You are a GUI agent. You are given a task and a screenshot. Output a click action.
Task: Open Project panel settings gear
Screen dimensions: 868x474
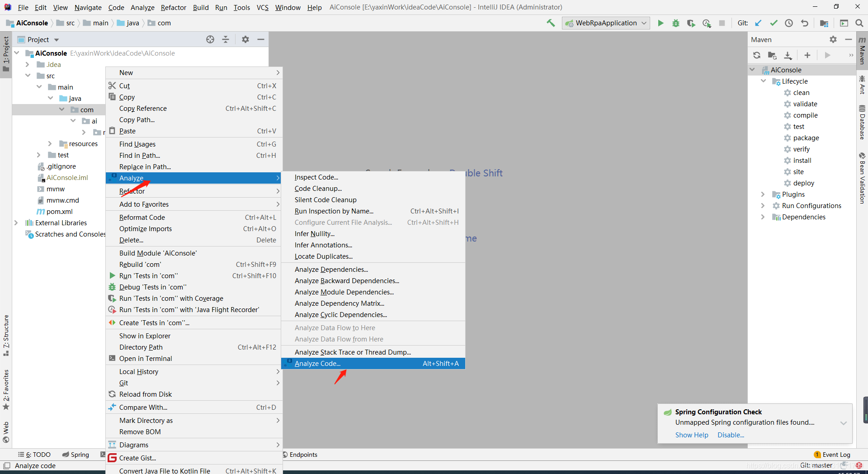245,39
